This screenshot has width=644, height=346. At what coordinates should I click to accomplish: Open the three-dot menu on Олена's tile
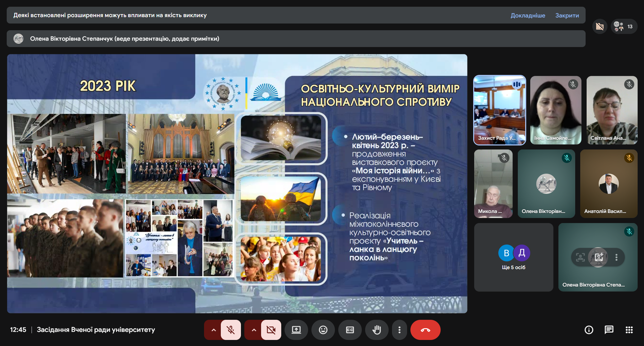[616, 257]
